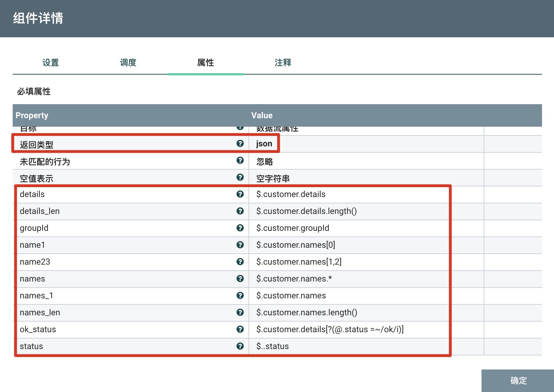Open the json value of 返回类型
Viewport: 554px width, 392px height.
point(264,144)
